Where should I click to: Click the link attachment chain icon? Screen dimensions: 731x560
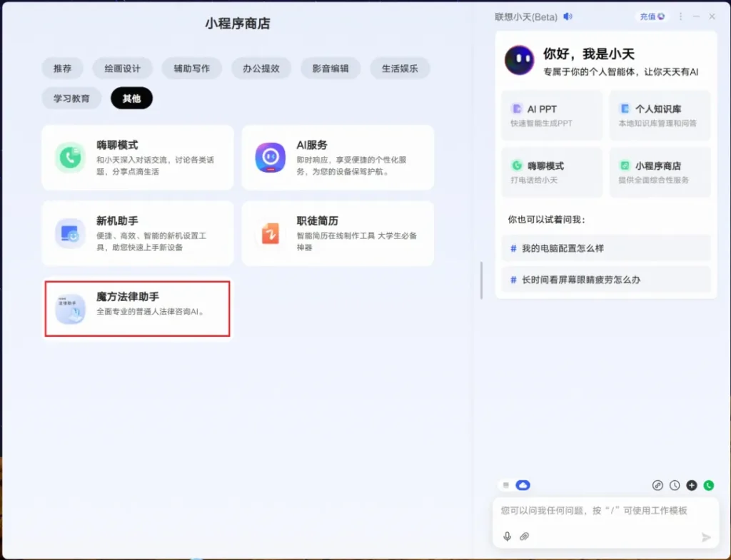[657, 485]
